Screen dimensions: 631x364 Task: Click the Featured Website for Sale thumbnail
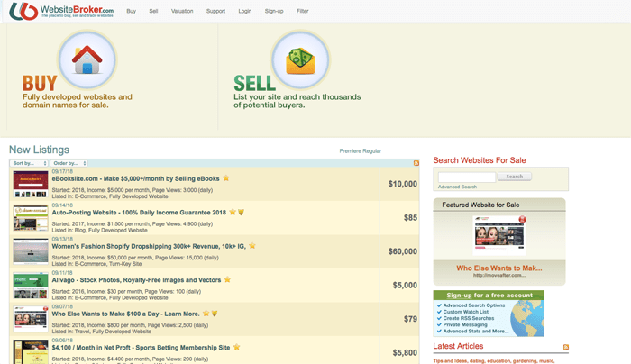pos(499,235)
